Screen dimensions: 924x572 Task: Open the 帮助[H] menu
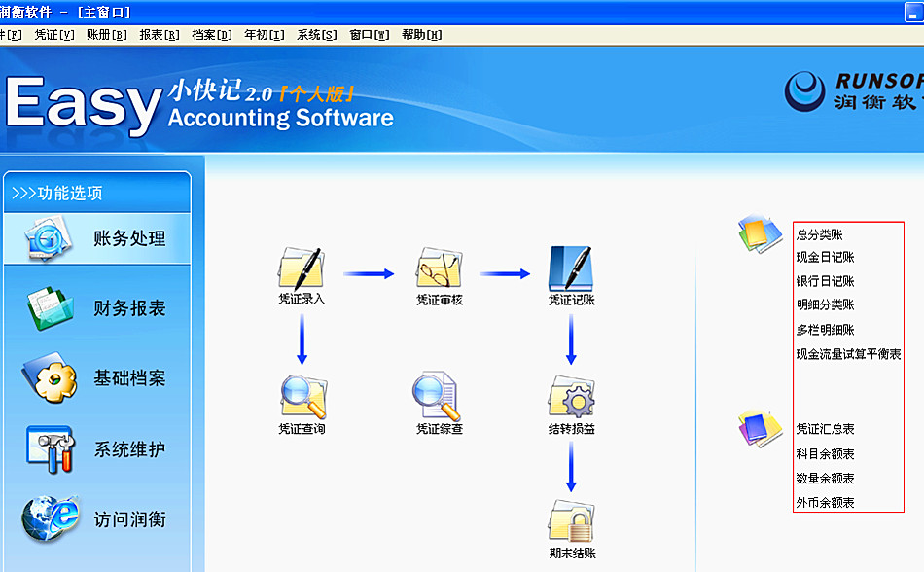(x=421, y=35)
